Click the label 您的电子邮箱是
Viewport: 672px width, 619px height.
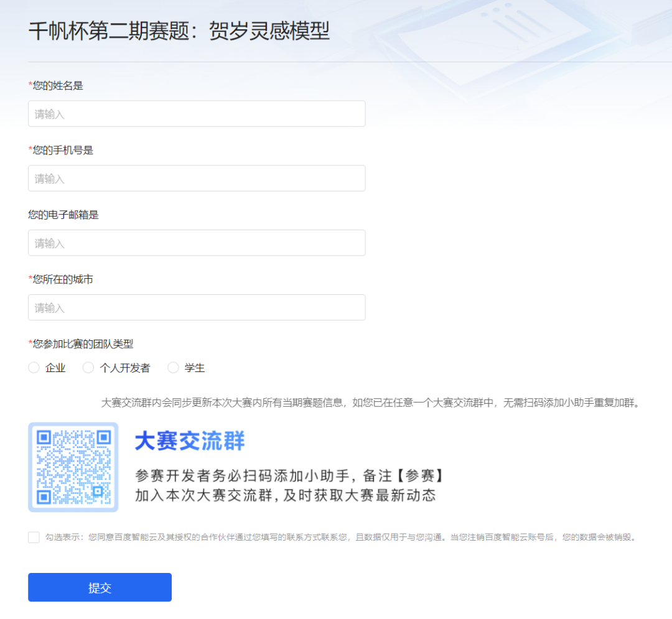pyautogui.click(x=63, y=215)
